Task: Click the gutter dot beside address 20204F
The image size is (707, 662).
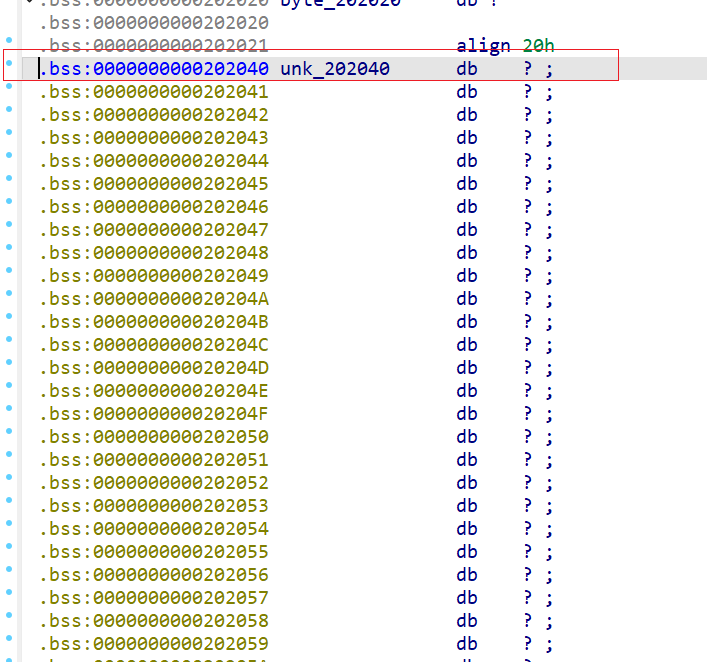Action: pos(8,408)
